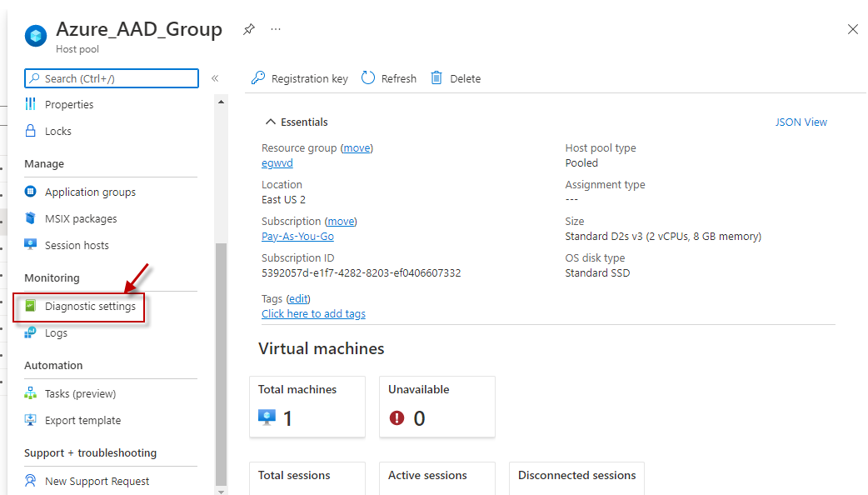
Task: Open MSIX packages
Action: (x=81, y=218)
